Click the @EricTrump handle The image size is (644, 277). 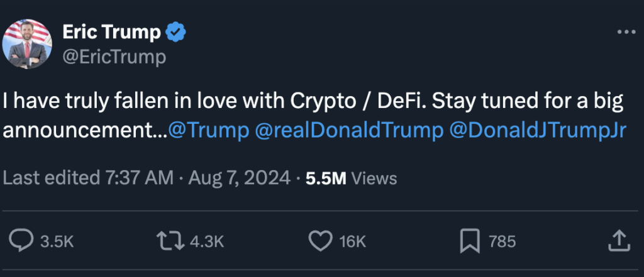[114, 58]
